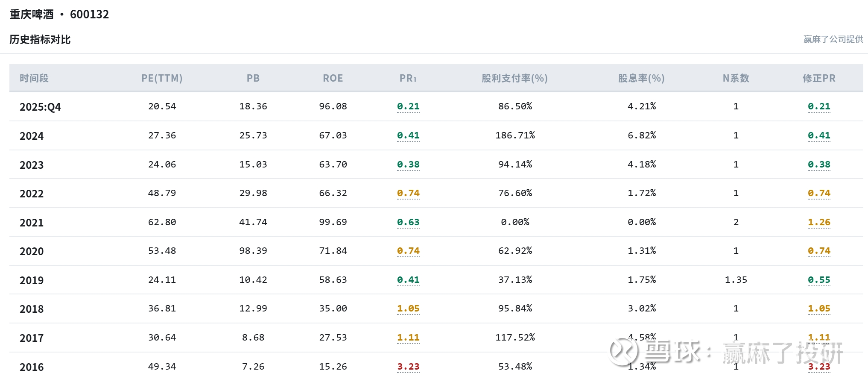This screenshot has width=868, height=379.
Task: Click the 赢麻了公司提供 source text
Action: [x=833, y=39]
